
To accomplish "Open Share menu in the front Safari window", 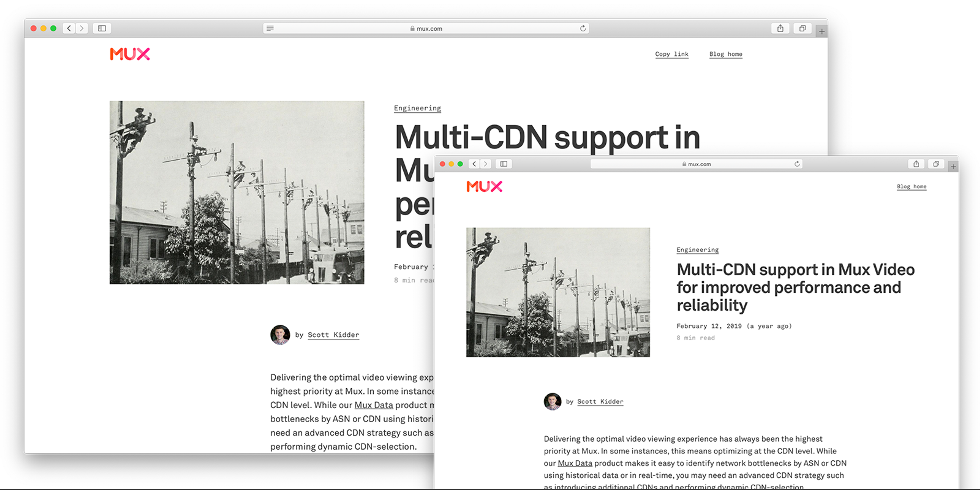I will click(x=916, y=164).
